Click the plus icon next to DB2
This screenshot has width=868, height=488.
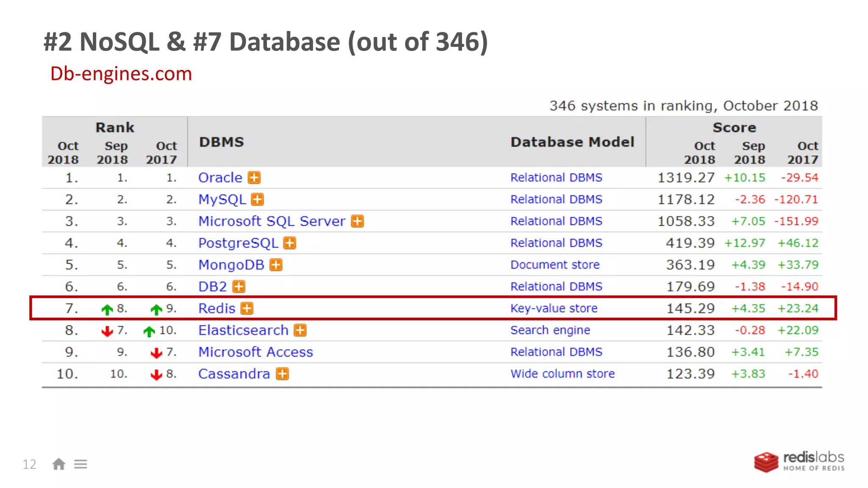(239, 287)
